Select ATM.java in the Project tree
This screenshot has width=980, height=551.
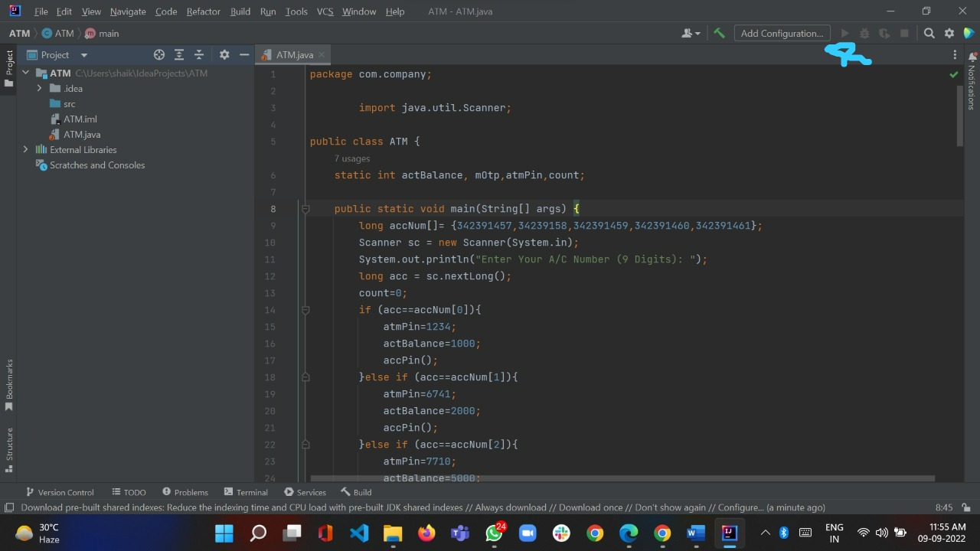[82, 134]
